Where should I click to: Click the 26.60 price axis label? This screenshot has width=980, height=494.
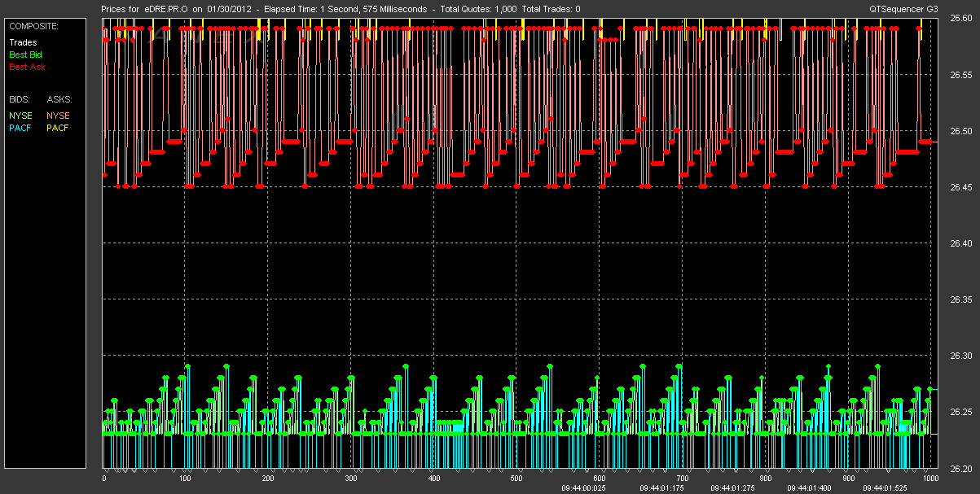pos(962,19)
